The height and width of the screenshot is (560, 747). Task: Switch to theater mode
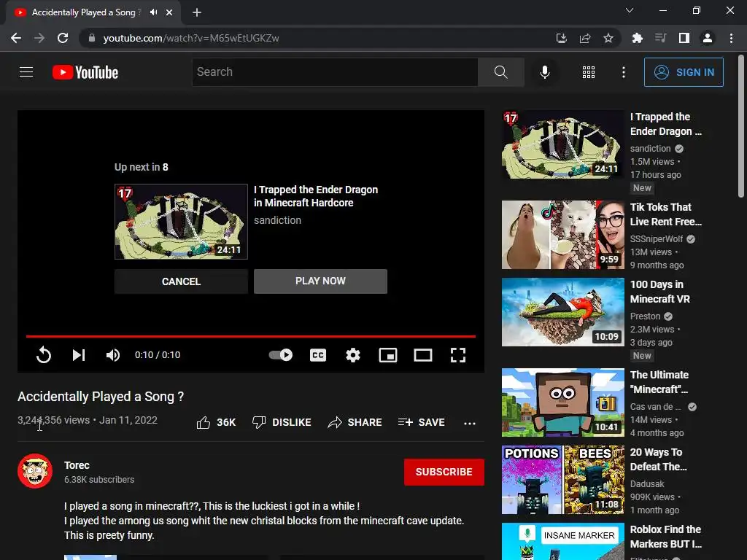pos(422,355)
